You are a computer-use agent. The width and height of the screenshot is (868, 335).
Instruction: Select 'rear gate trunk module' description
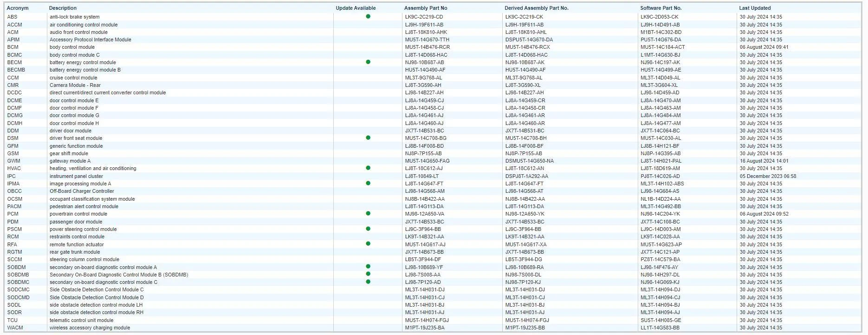tap(75, 252)
